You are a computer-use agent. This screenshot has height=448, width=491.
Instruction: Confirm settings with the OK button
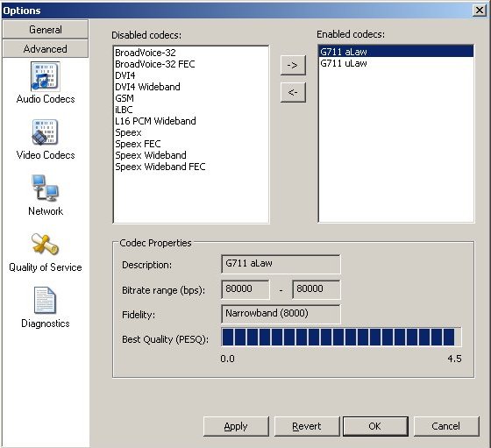(375, 426)
